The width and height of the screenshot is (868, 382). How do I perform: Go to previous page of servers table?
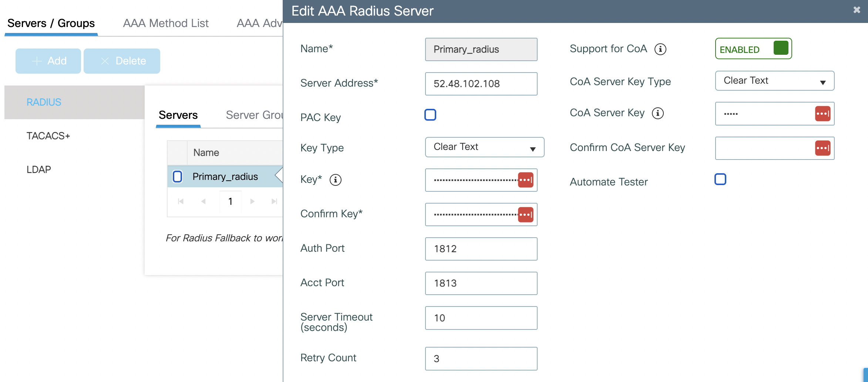point(203,201)
